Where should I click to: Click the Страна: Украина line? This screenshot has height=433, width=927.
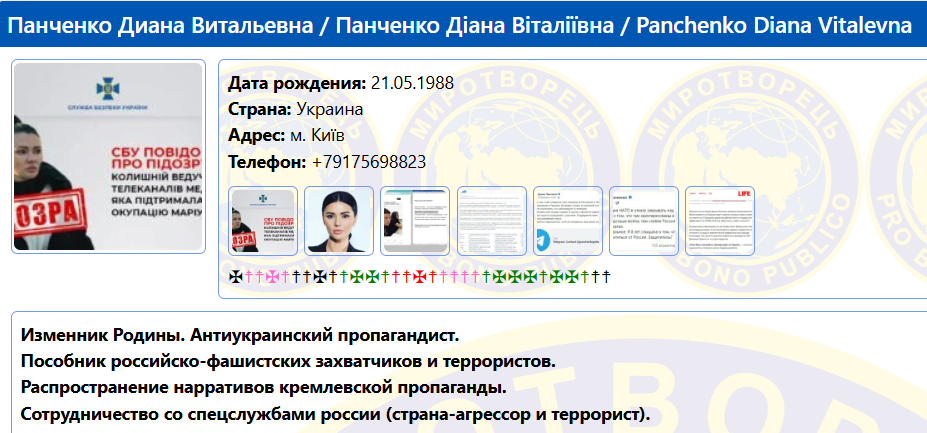tap(295, 109)
